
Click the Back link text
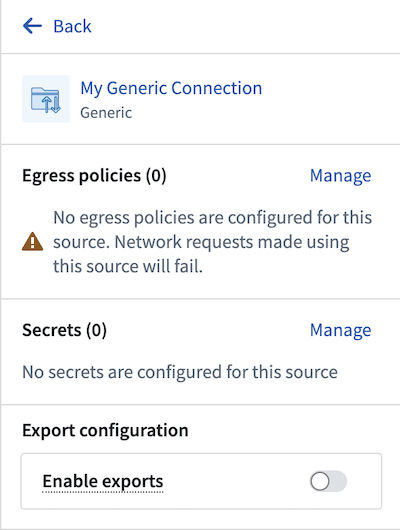click(x=72, y=26)
